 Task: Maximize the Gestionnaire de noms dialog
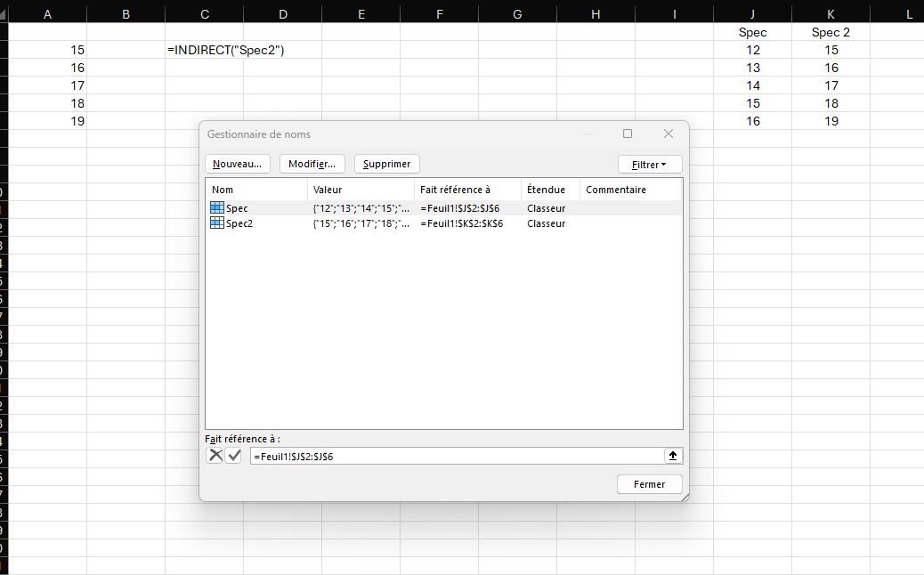(x=628, y=134)
